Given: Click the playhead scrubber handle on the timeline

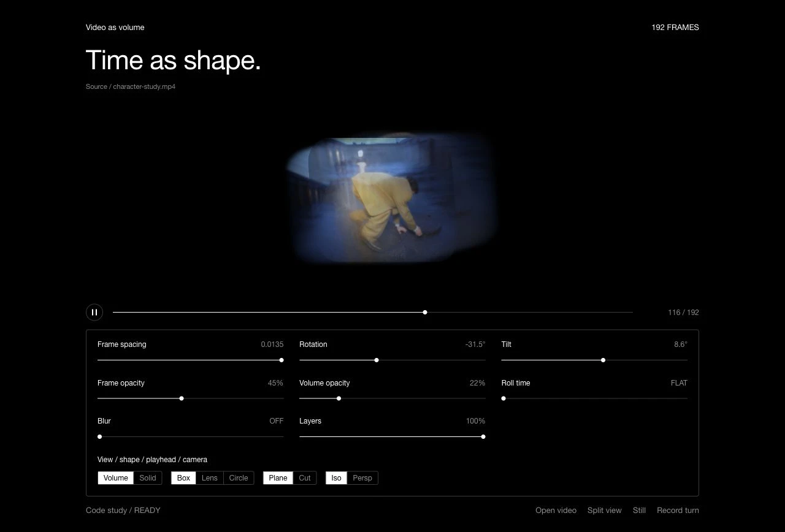Looking at the screenshot, I should coord(425,313).
